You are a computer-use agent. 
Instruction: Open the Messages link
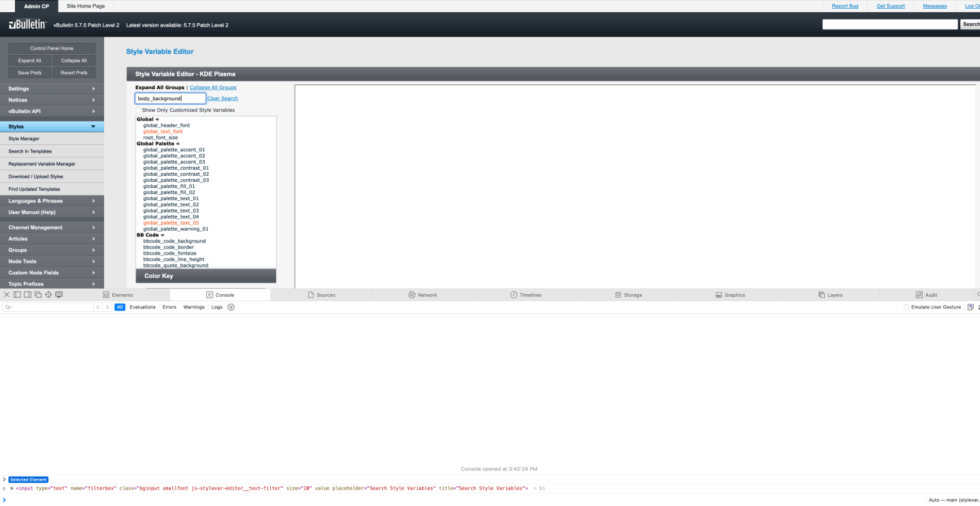(934, 6)
